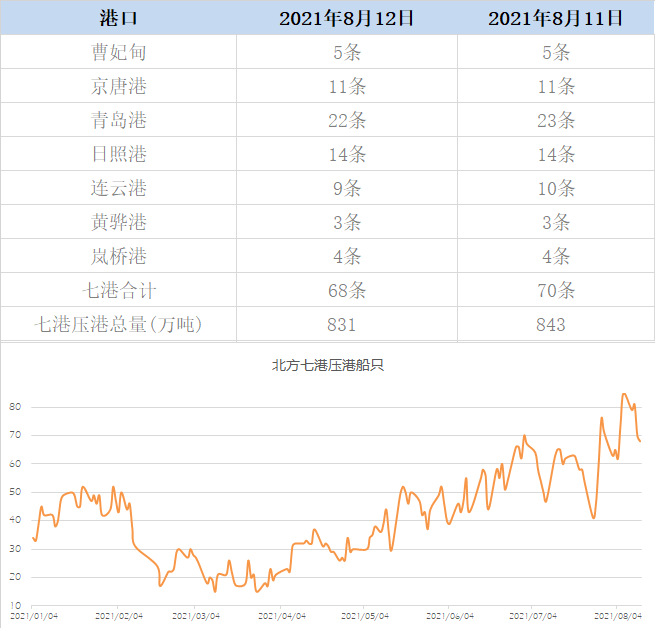Click the 2021/04/04 x-axis label
Viewport: 655px width, 628px height.
(282, 616)
